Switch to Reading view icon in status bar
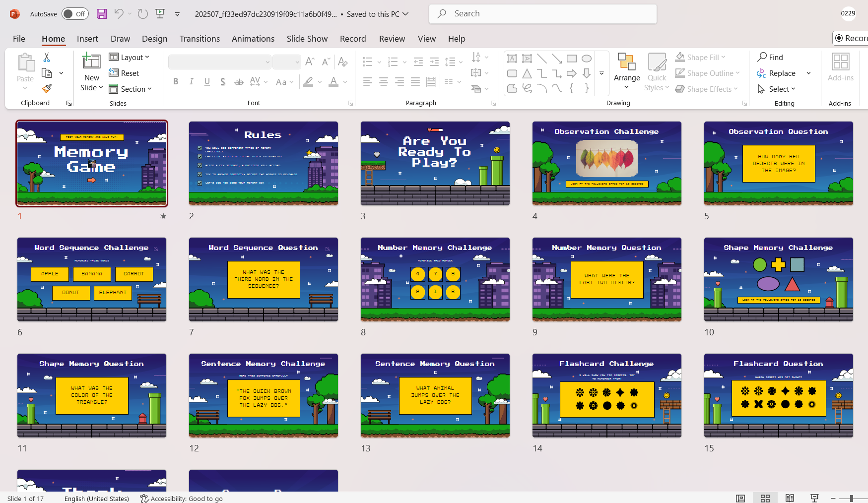 790,498
